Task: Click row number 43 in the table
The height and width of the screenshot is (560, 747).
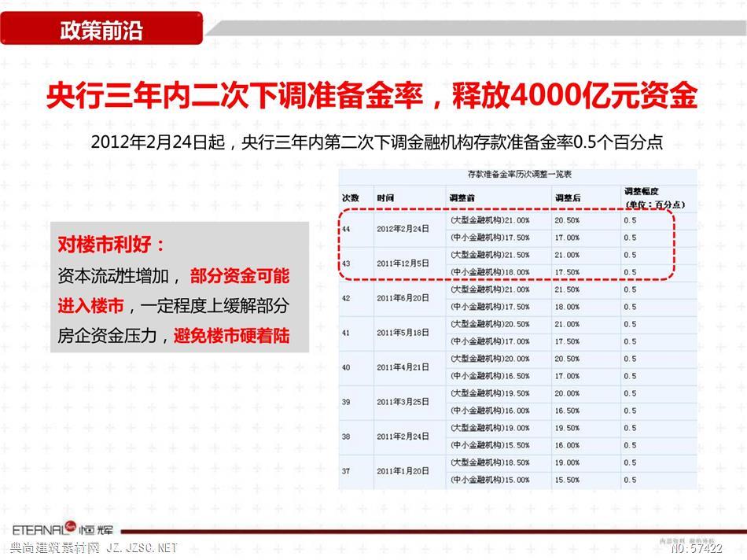Action: (x=346, y=263)
